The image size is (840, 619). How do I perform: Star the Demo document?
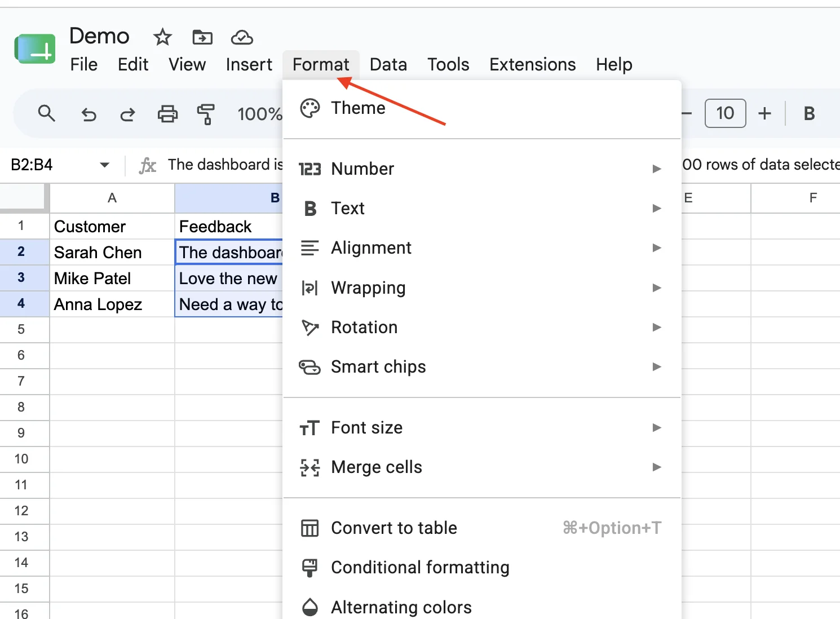coord(162,37)
